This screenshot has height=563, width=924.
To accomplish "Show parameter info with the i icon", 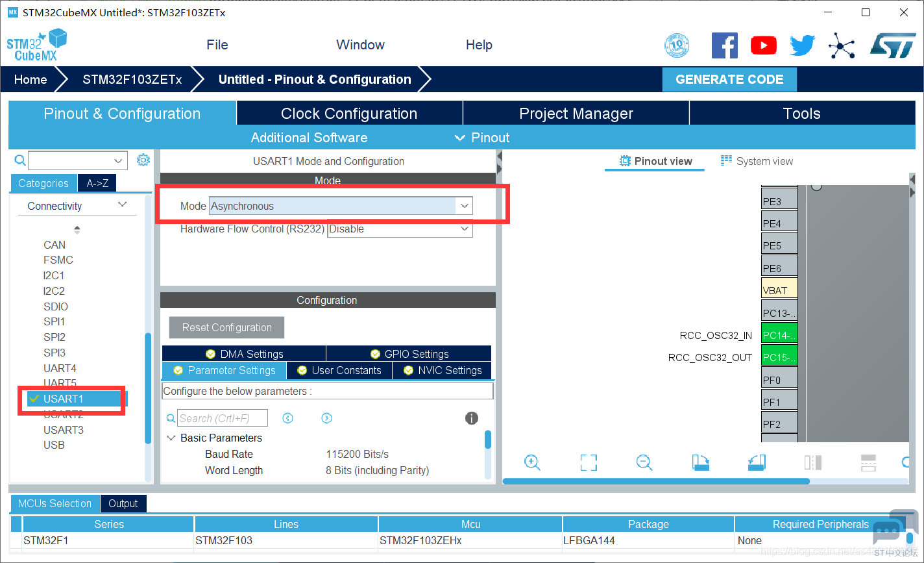I will [472, 418].
